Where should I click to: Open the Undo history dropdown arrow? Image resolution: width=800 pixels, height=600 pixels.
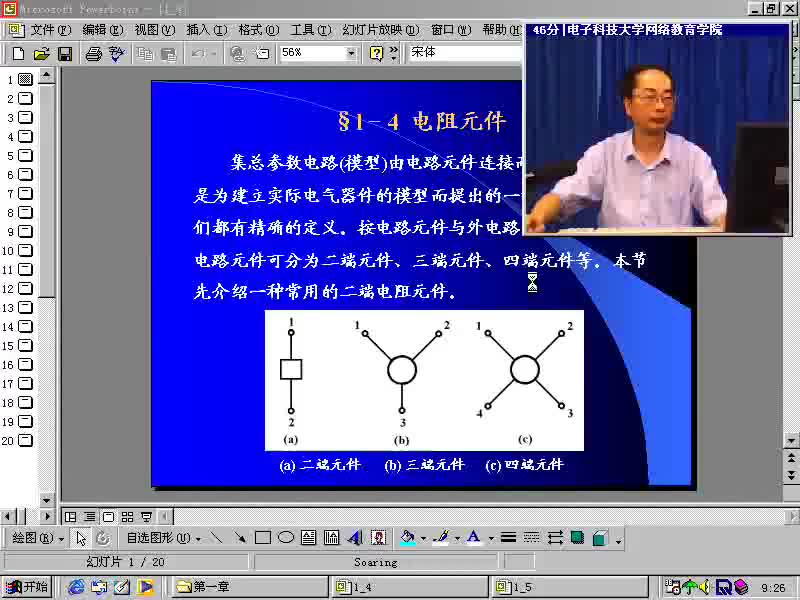point(213,54)
